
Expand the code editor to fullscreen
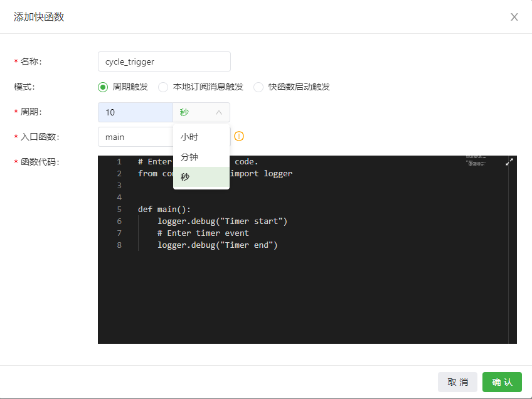[x=509, y=162]
